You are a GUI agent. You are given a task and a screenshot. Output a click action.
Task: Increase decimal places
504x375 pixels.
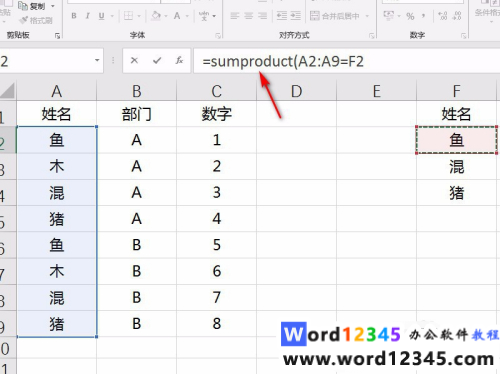pos(443,16)
